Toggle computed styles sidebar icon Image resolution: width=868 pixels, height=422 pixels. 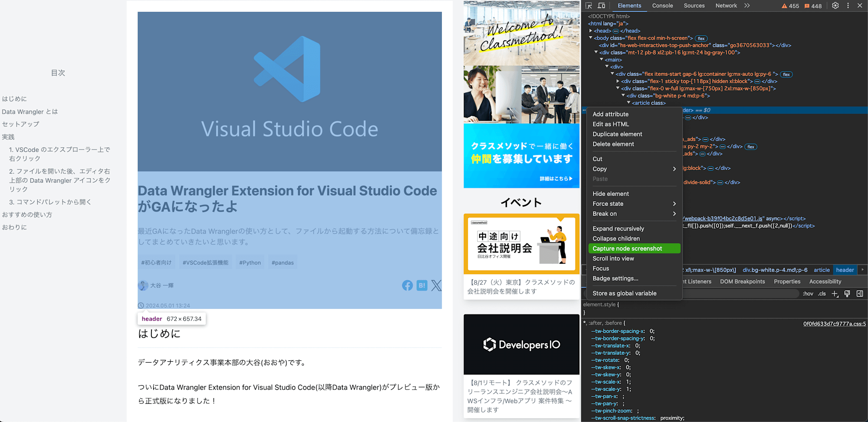tap(860, 294)
